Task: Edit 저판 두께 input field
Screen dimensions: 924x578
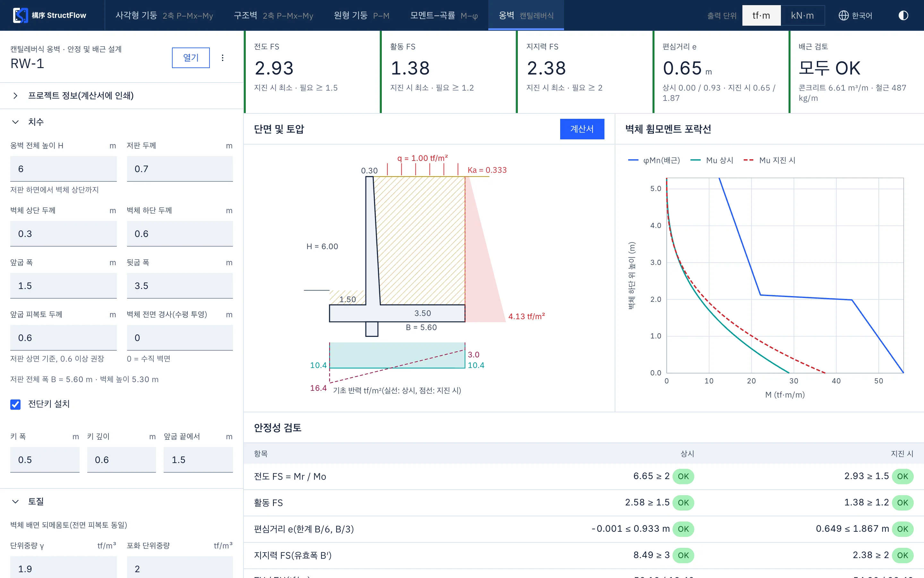Action: pos(180,169)
